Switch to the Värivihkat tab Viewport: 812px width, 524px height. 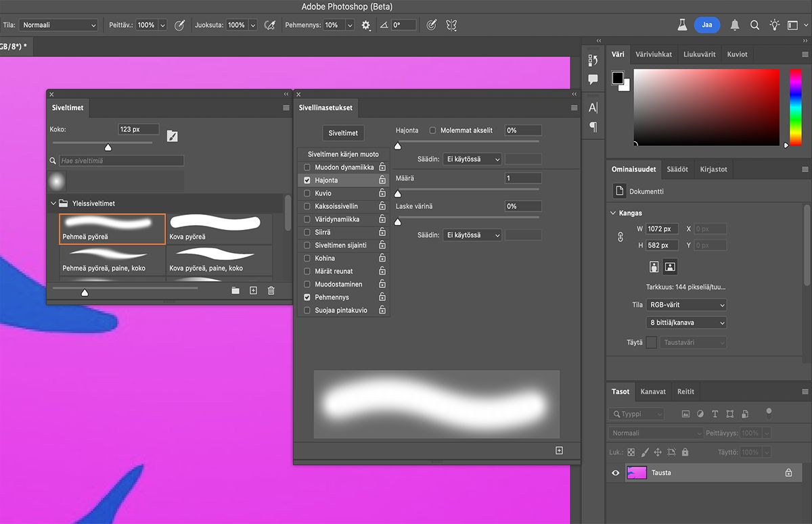654,54
